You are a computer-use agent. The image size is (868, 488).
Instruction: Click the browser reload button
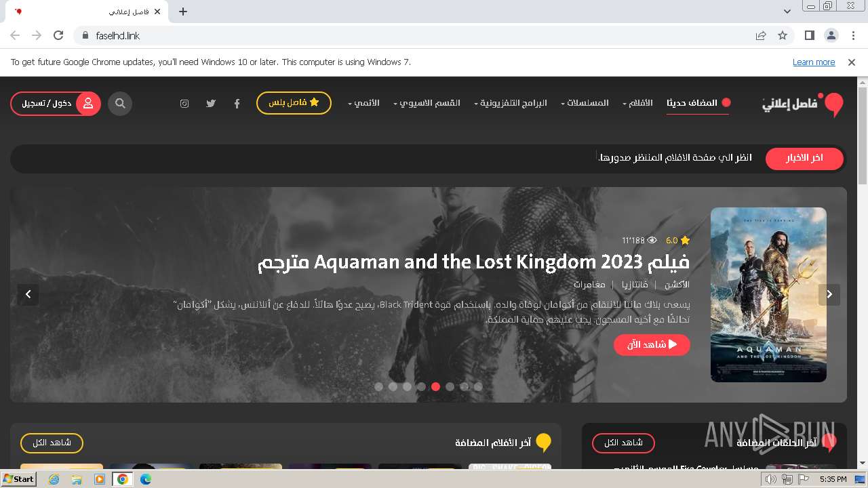[58, 35]
